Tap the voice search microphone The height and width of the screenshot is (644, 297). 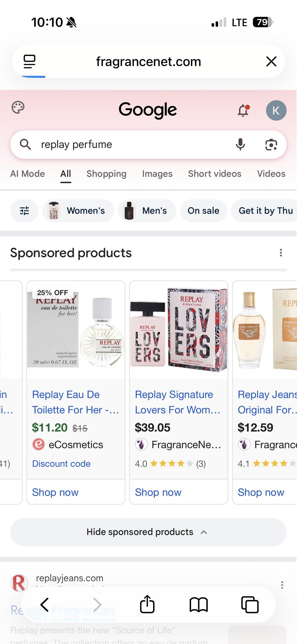pos(240,144)
